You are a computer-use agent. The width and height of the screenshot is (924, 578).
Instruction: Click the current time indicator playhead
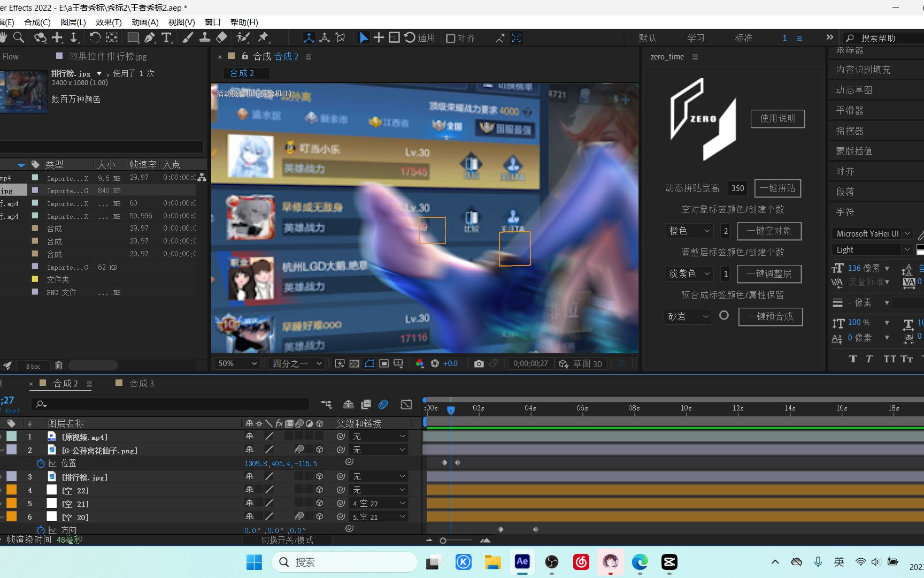coord(451,409)
